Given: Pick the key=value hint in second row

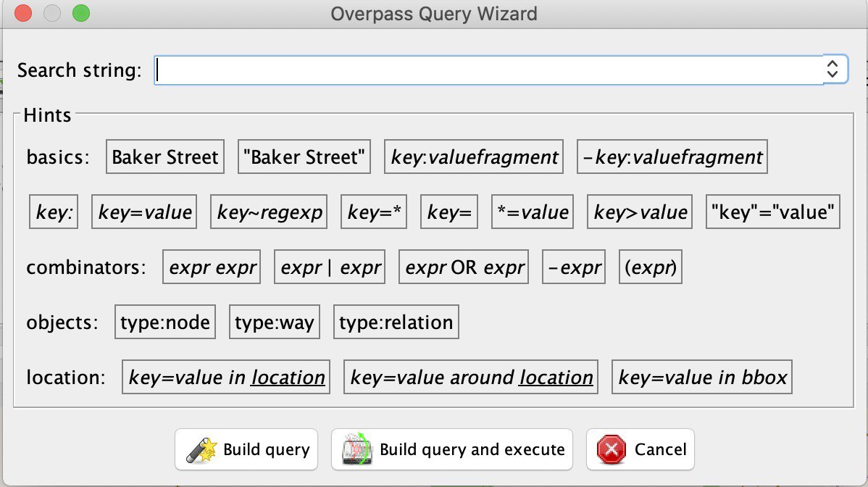Looking at the screenshot, I should click(x=144, y=212).
